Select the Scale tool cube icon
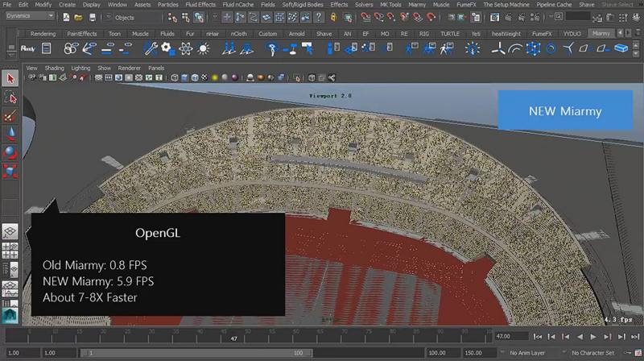 pos(10,170)
